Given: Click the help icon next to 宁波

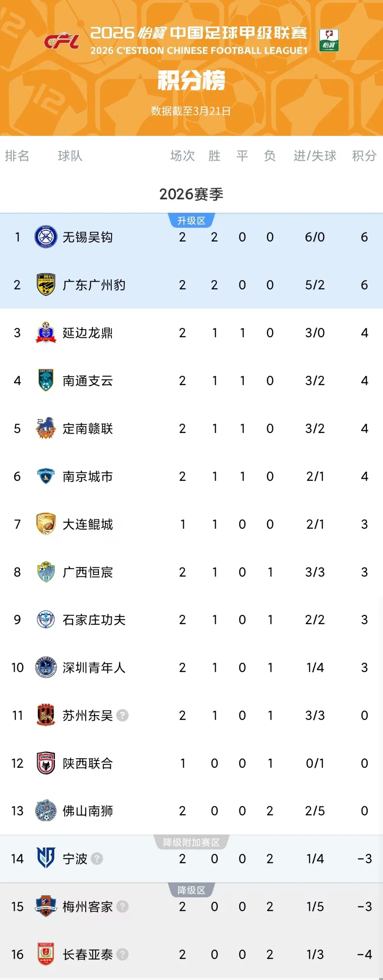Looking at the screenshot, I should [x=97, y=859].
